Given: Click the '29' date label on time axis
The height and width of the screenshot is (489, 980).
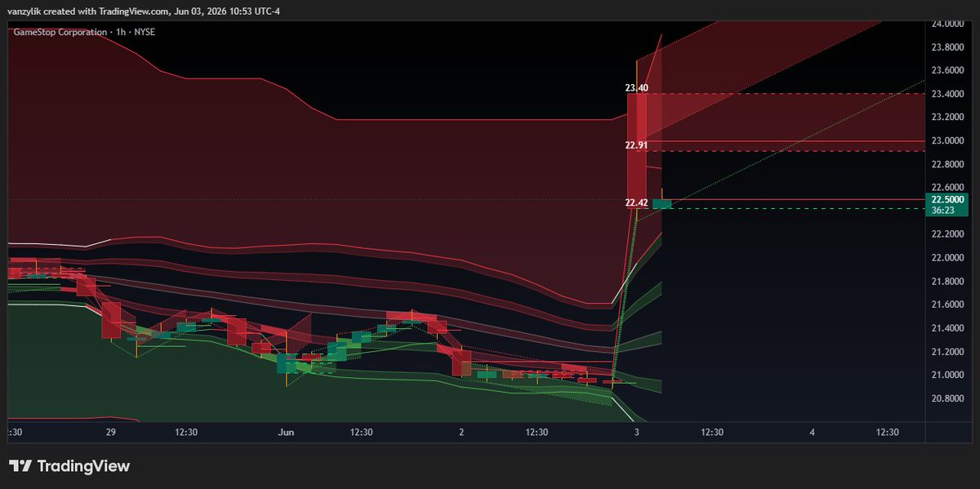Looking at the screenshot, I should click(x=109, y=432).
